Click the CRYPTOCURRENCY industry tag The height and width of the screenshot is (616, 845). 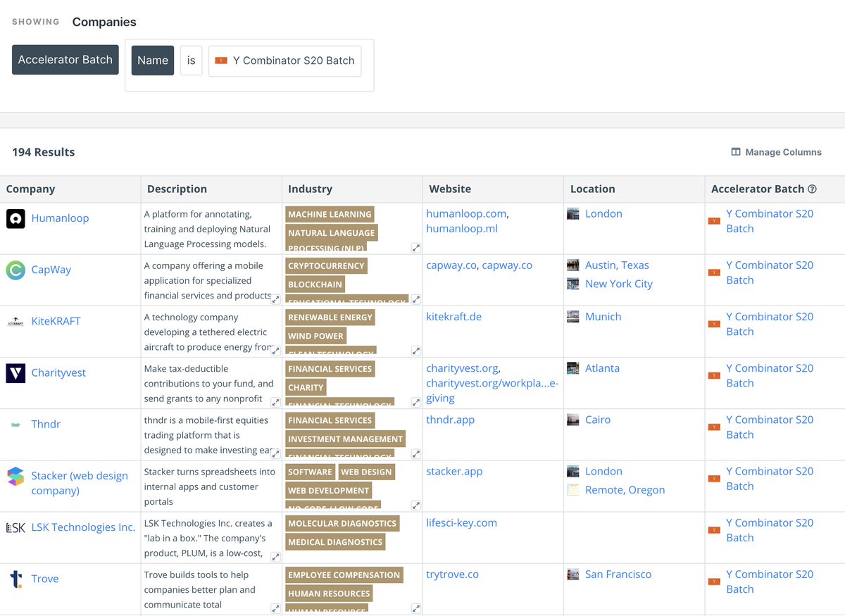tap(326, 265)
